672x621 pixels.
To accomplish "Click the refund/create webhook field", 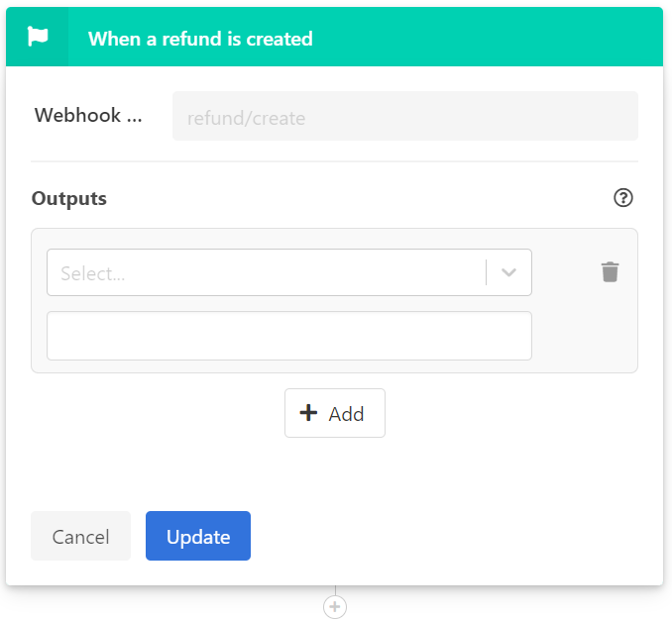I will coord(405,116).
